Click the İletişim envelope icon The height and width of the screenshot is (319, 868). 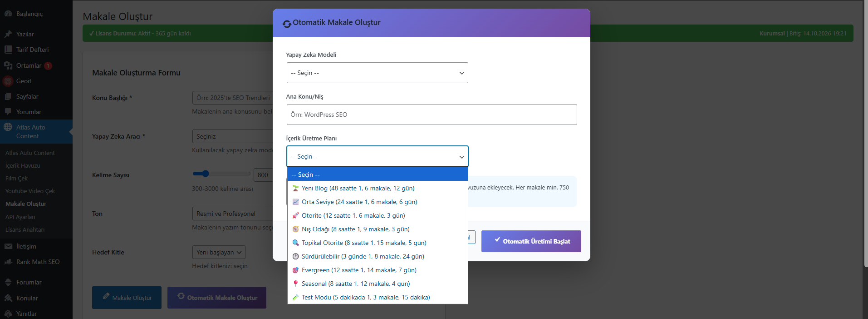tap(8, 246)
